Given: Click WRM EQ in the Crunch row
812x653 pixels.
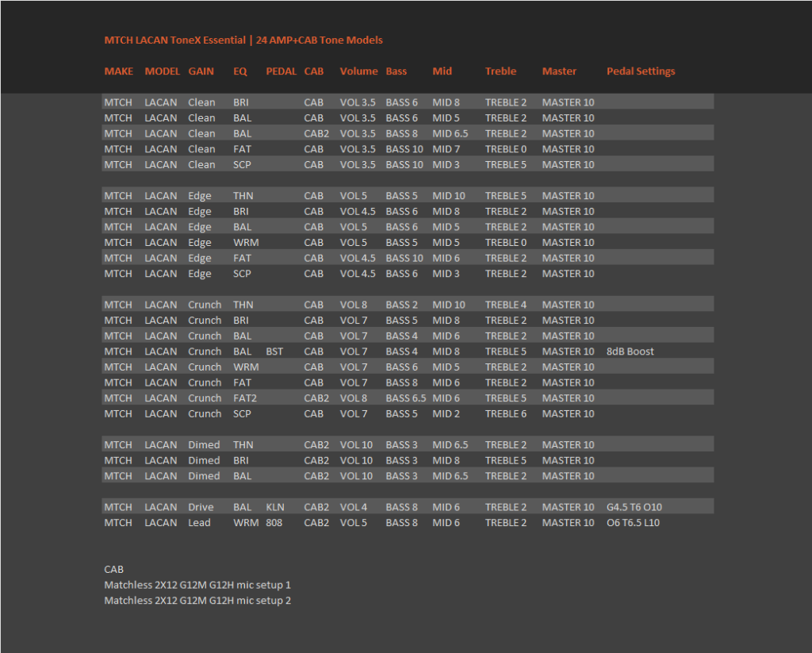Looking at the screenshot, I should [x=246, y=367].
